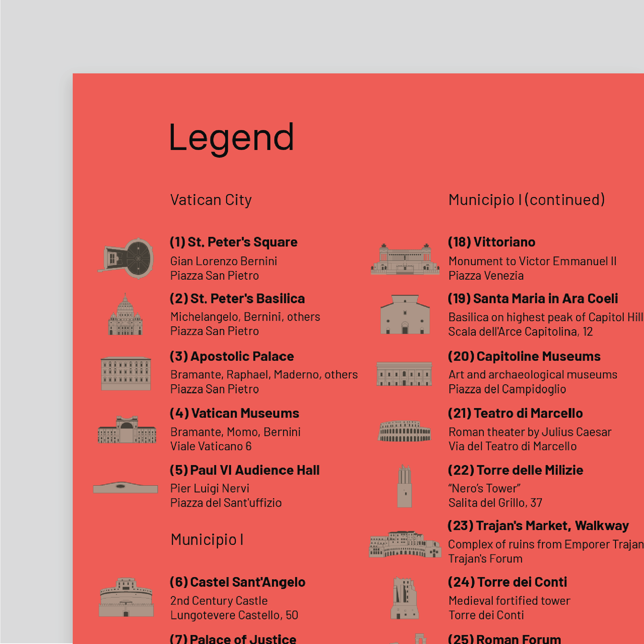The width and height of the screenshot is (644, 644).
Task: Click the Legend title heading
Action: pyautogui.click(x=231, y=138)
